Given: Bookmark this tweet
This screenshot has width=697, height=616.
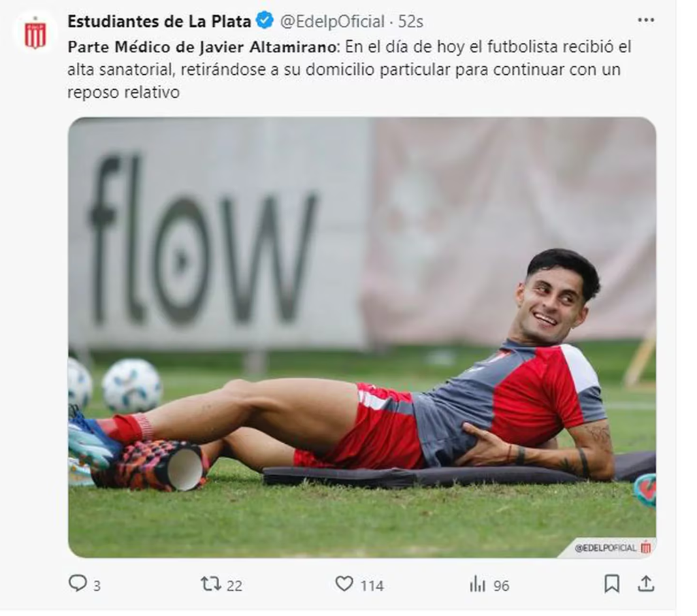Looking at the screenshot, I should [612, 584].
